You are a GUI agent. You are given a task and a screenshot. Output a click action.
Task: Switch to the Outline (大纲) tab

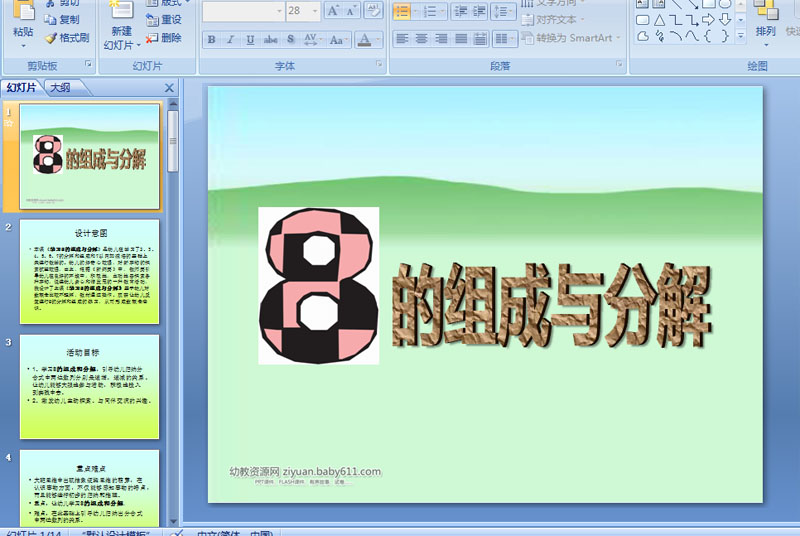coord(61,88)
